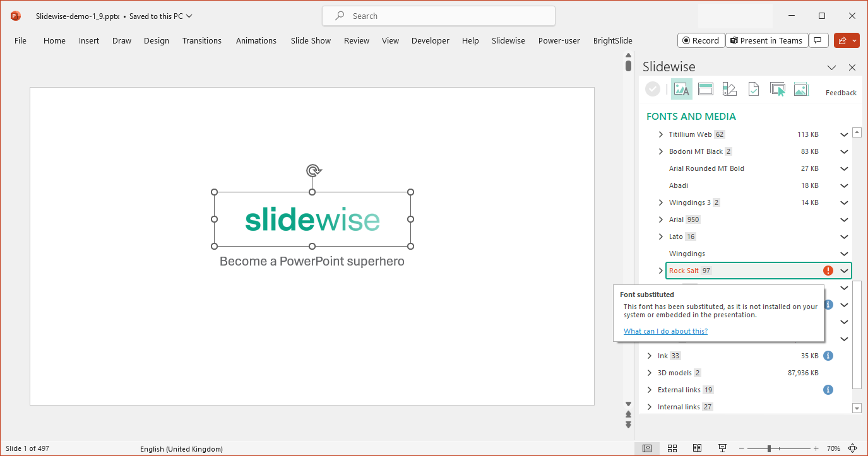Open the 'What can I do about this?' link

665,330
